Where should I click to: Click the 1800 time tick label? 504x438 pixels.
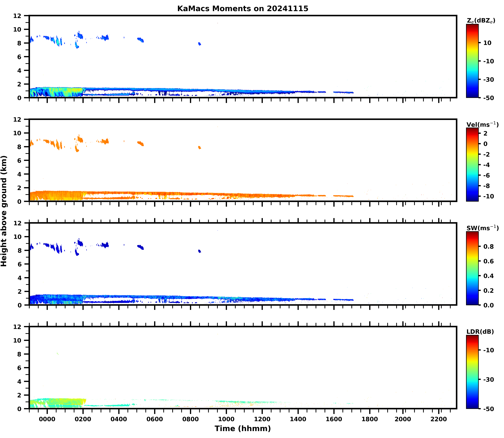pyautogui.click(x=369, y=419)
